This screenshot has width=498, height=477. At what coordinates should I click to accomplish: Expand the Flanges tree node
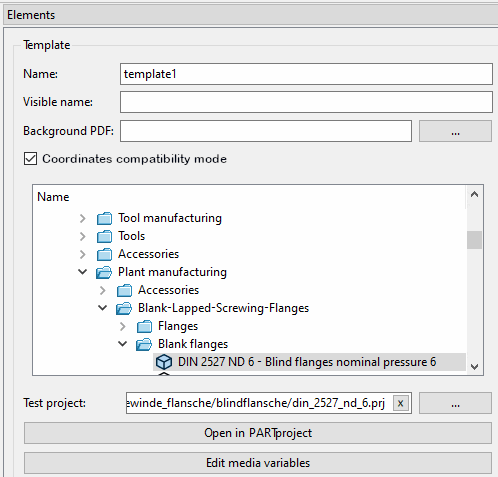pyautogui.click(x=123, y=326)
